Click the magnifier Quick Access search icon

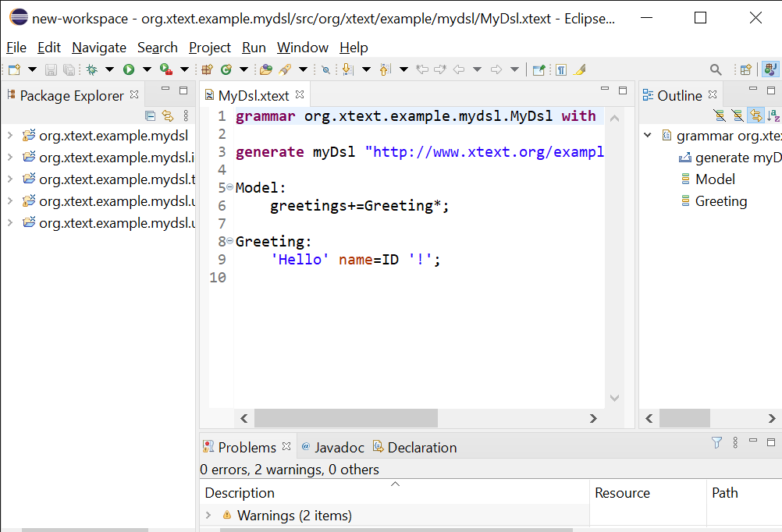point(716,69)
